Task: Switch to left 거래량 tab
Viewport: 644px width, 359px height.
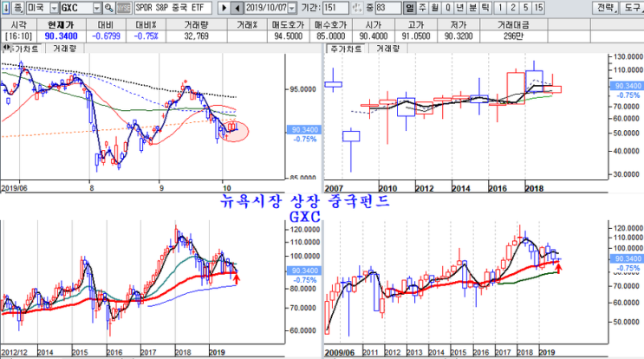Action: point(64,49)
